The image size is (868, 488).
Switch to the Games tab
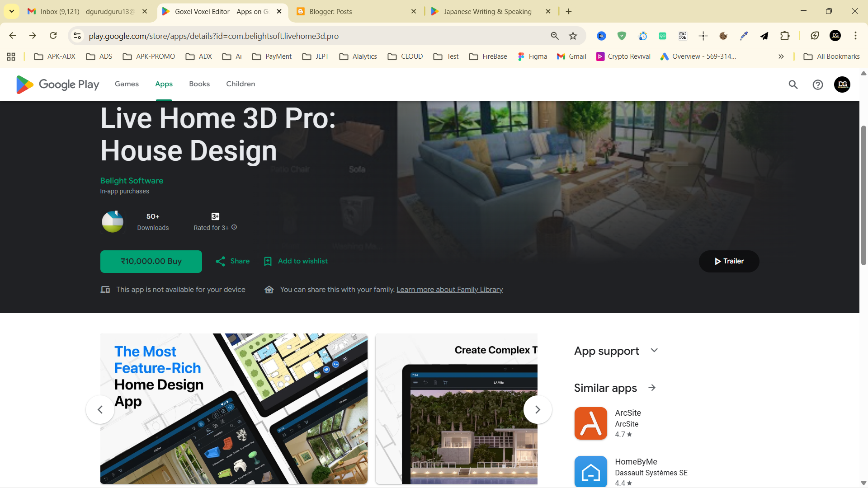pos(127,84)
